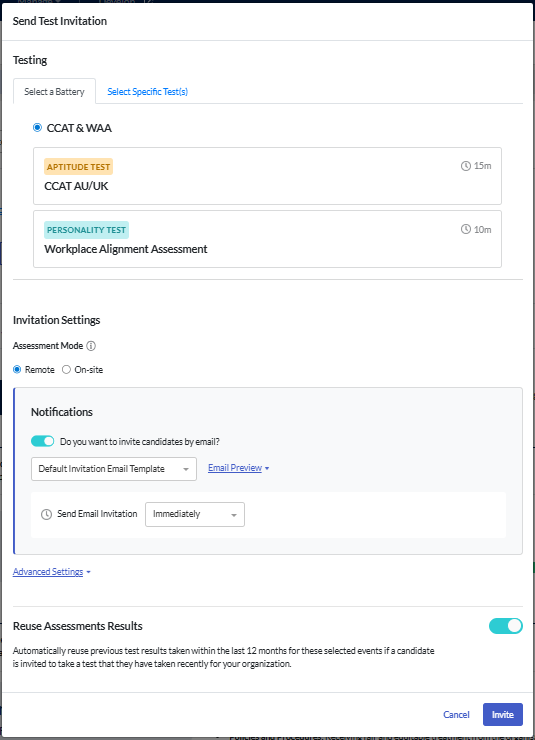Choose the On-site assessment mode

(x=67, y=370)
